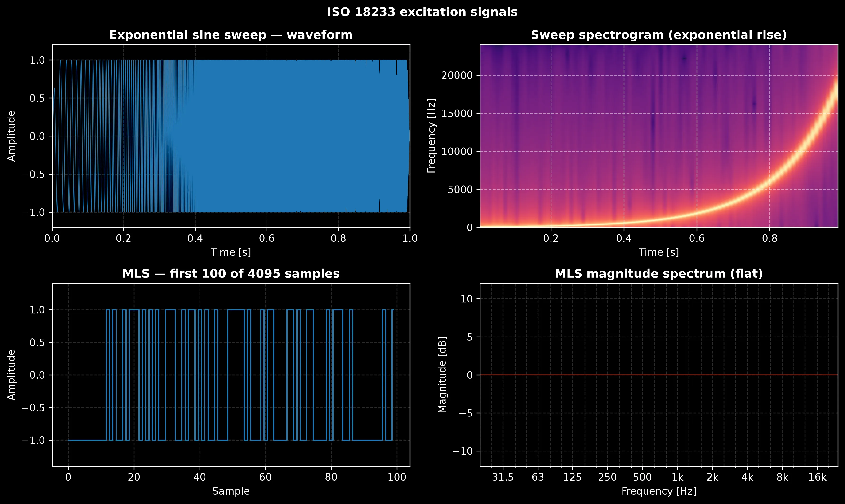Select the horizontal 'Frequency [Hz]' label under the MLS spectrum

659,491
